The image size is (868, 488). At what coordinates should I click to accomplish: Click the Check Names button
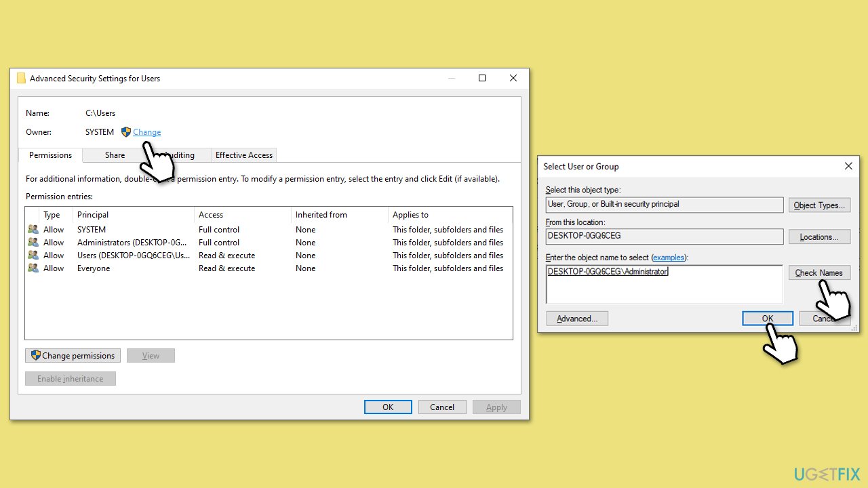coord(818,273)
